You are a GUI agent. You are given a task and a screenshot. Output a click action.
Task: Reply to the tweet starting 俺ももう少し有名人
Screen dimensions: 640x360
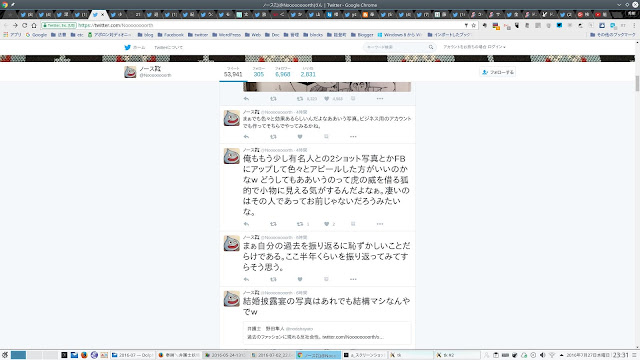coord(246,224)
